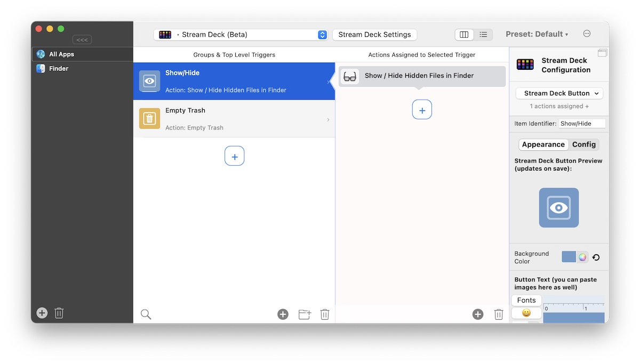The image size is (640, 364).
Task: Click the Stream Deck Configuration icon
Action: pos(525,65)
